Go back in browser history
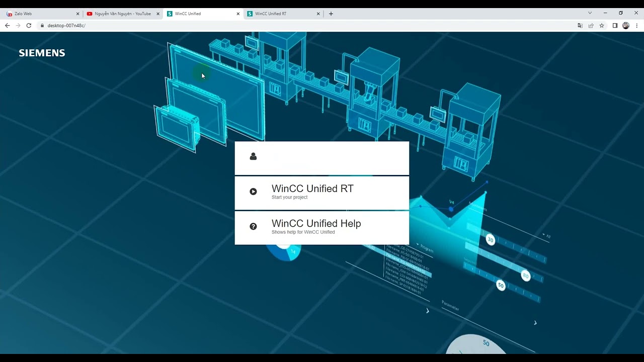Image resolution: width=644 pixels, height=362 pixels. pos(7,25)
